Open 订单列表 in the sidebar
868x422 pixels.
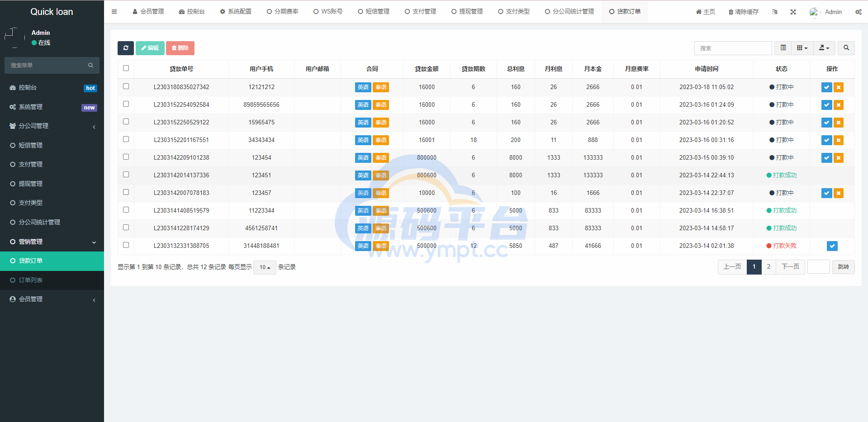point(52,280)
